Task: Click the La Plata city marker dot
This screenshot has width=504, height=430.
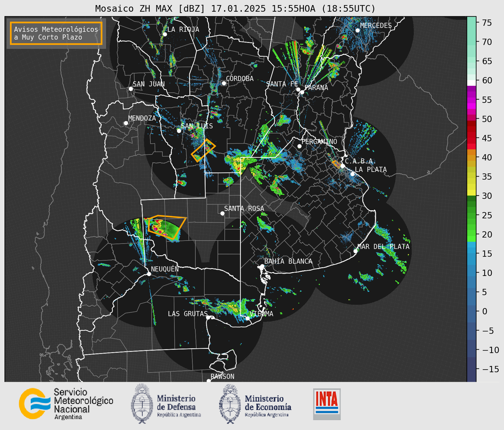Action: click(353, 174)
